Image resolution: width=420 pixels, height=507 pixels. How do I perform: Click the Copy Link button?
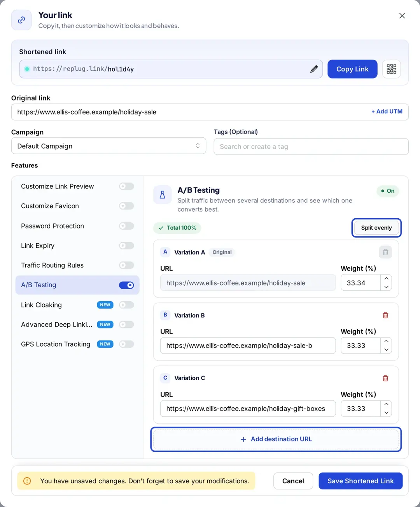coord(352,69)
